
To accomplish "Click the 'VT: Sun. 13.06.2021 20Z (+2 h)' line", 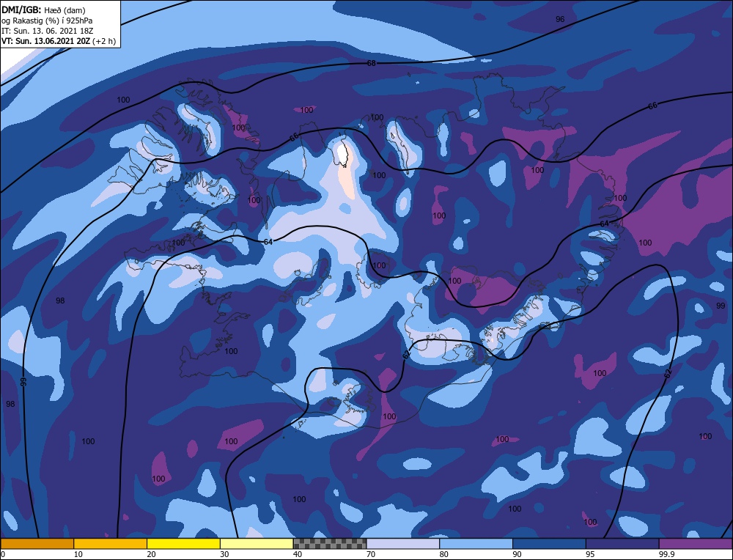I will pyautogui.click(x=59, y=41).
